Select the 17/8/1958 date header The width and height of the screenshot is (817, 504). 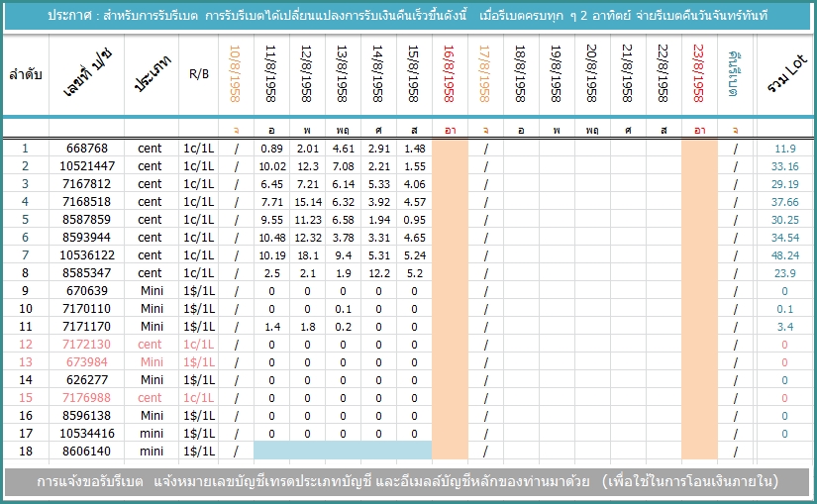click(x=484, y=73)
